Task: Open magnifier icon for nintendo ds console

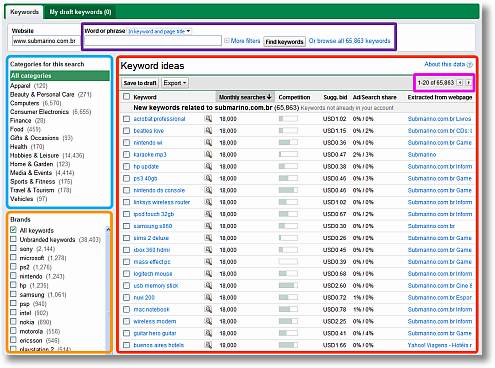Action: coord(208,190)
